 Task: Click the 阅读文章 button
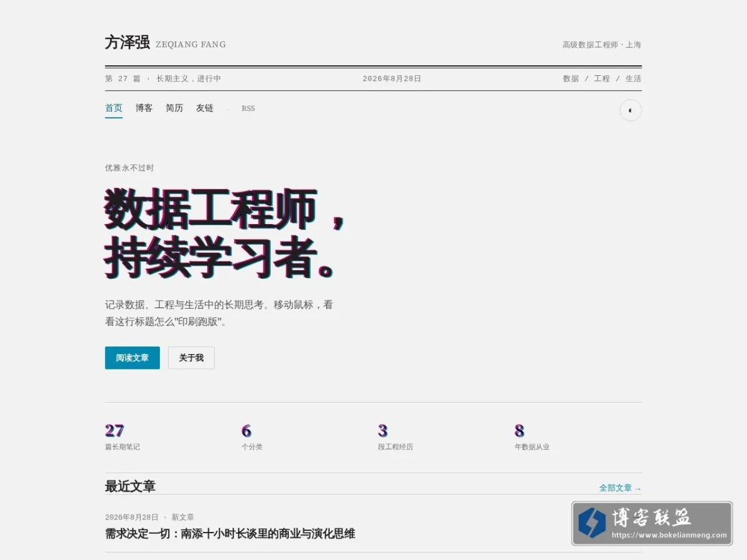[133, 358]
